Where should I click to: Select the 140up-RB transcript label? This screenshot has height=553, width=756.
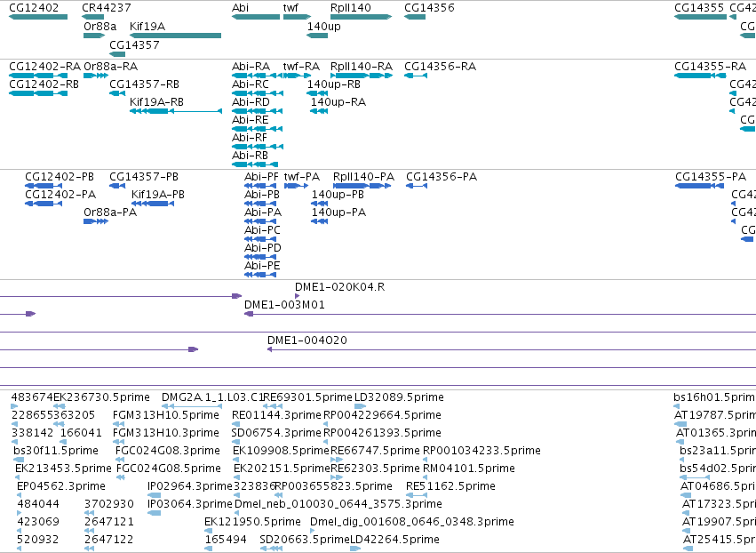pos(334,84)
